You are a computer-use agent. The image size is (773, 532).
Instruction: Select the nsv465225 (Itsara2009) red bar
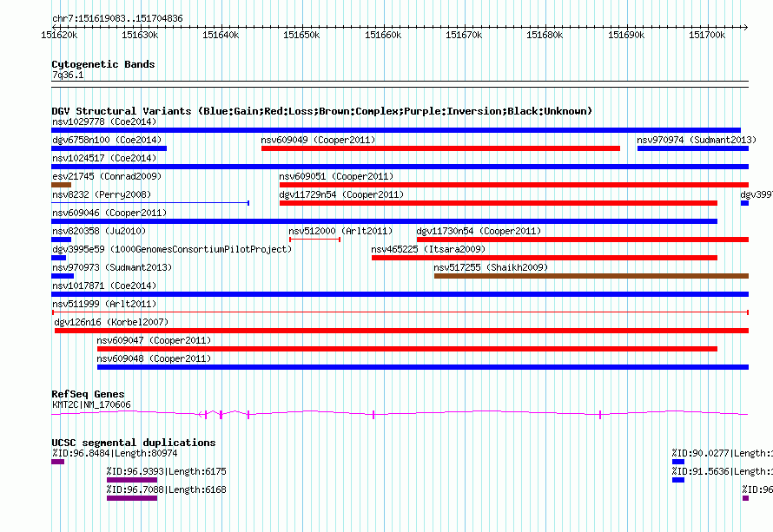[545, 258]
